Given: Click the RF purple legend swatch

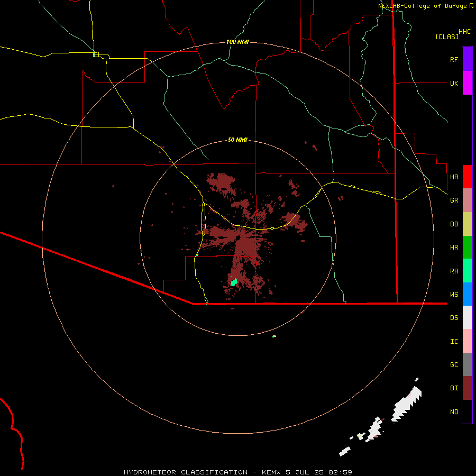Looking at the screenshot, I should (467, 59).
